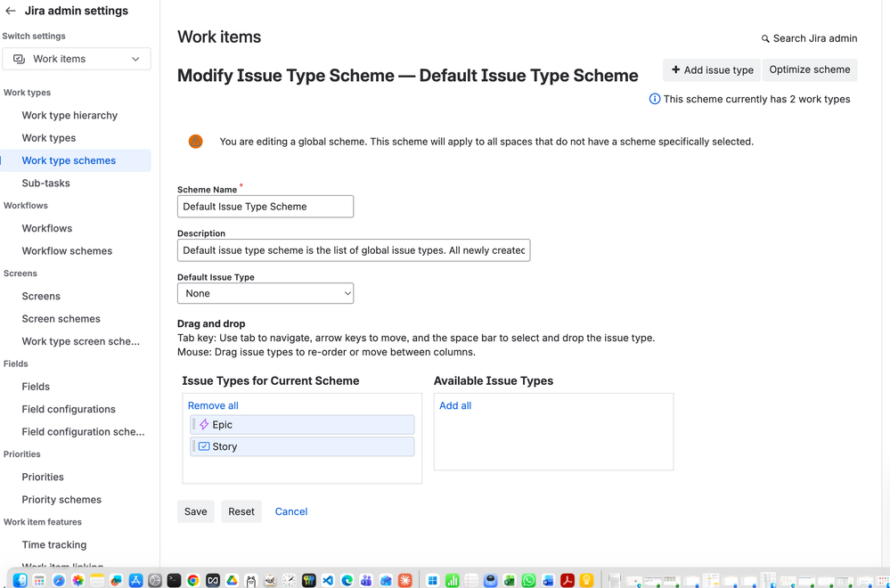Select the Epic issue type row

tap(302, 425)
